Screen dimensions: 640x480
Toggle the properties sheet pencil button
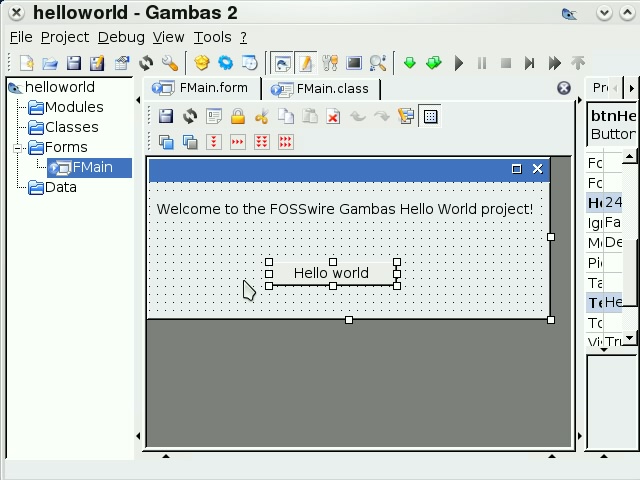pos(306,63)
